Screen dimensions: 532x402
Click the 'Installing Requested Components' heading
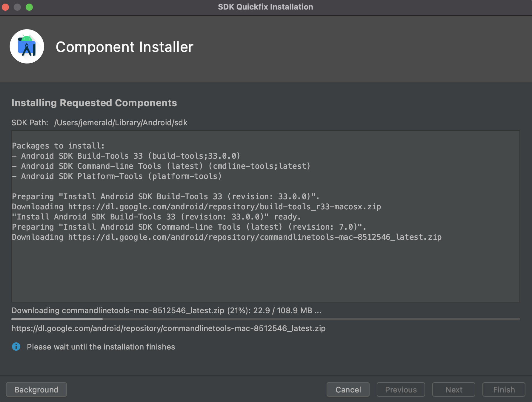[94, 103]
